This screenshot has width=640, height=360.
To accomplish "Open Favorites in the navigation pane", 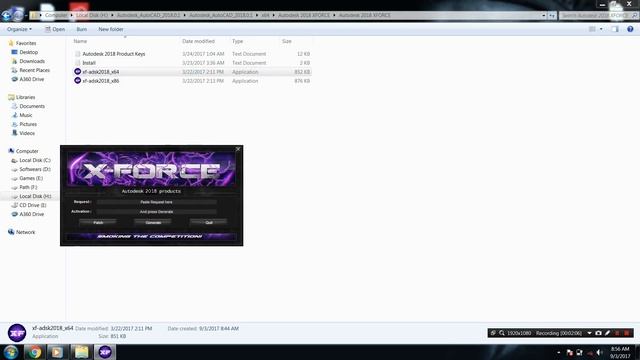I will (x=26, y=43).
